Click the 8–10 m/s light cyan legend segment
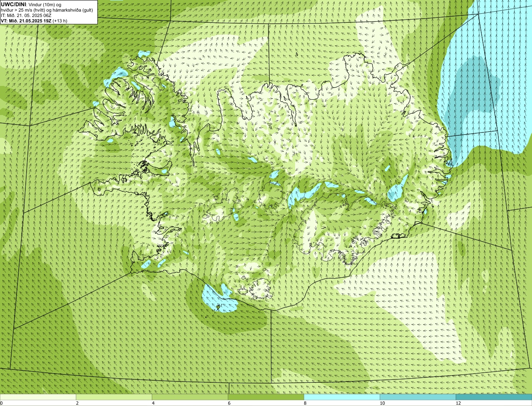 coord(342,397)
